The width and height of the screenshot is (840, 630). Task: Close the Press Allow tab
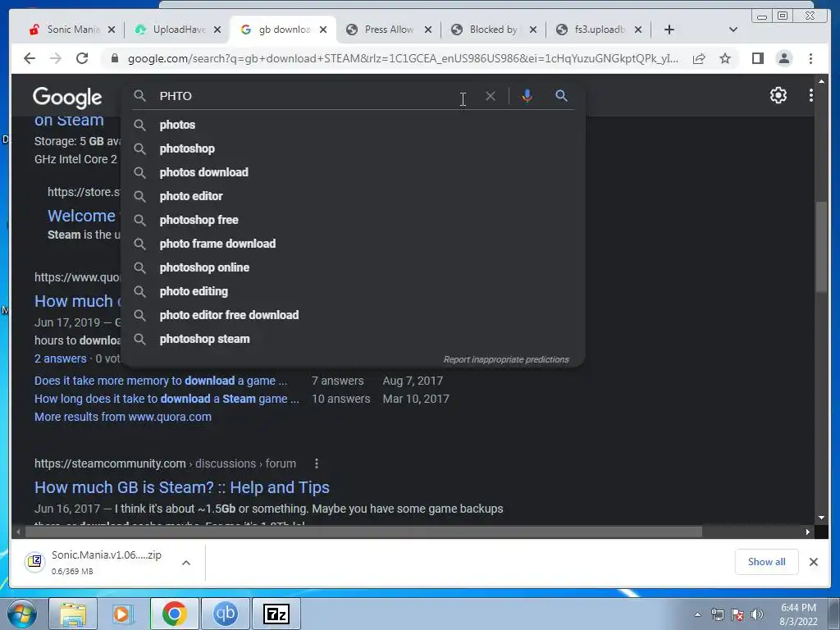427,30
